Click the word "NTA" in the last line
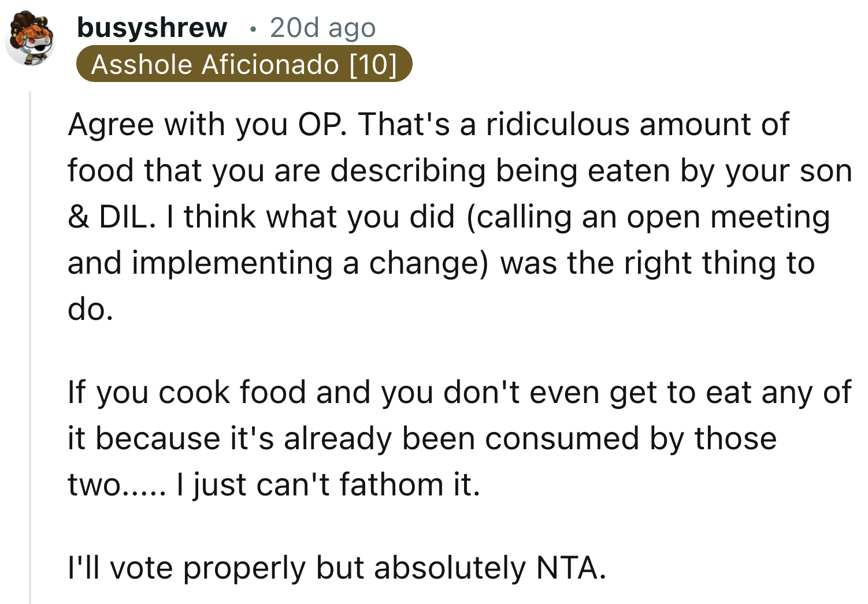Viewport: 868px width, 604px height. [x=571, y=567]
